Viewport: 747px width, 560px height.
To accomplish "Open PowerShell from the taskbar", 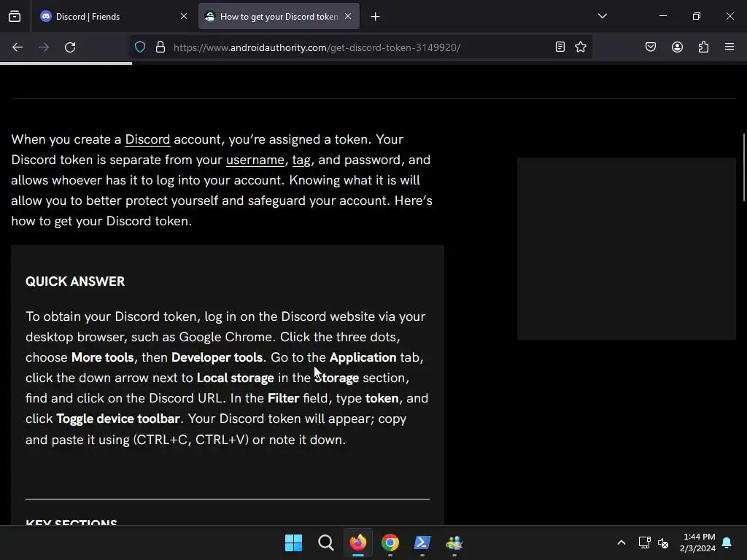I will point(422,542).
